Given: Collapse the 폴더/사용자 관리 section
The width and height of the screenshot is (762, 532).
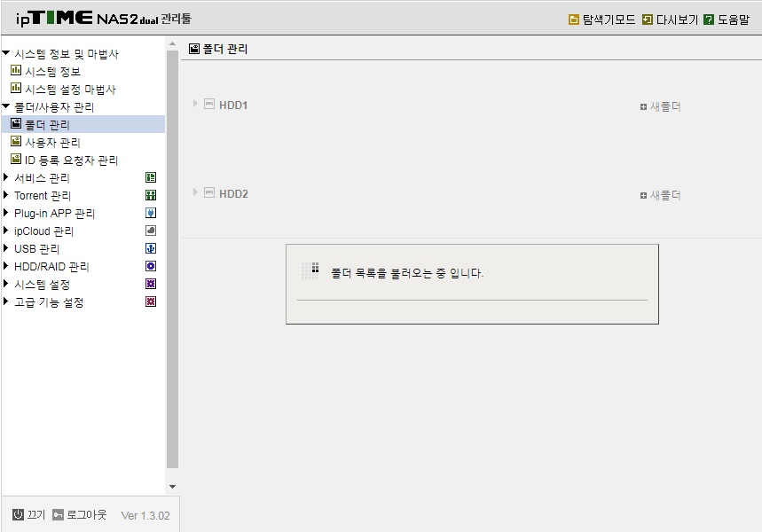Looking at the screenshot, I should pos(6,106).
